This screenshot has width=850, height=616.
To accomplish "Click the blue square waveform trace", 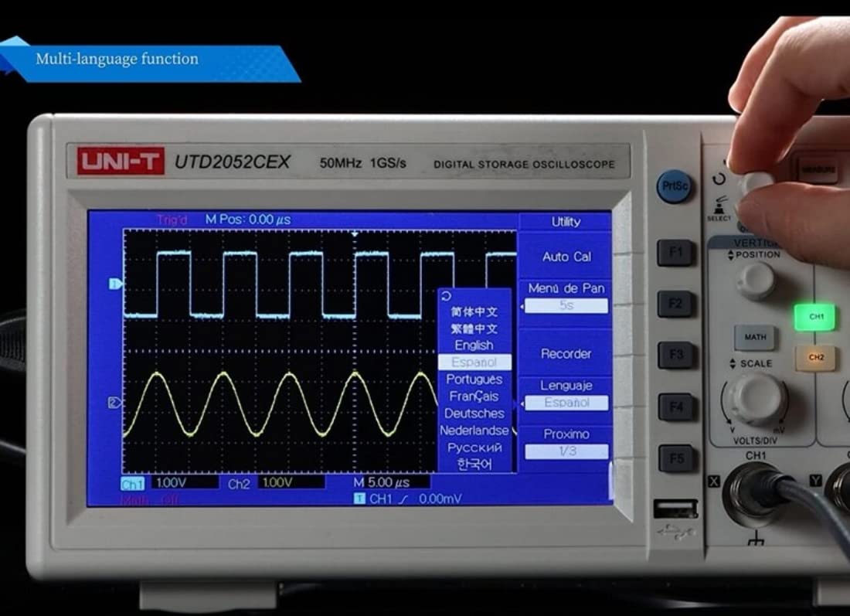I will tap(320, 284).
